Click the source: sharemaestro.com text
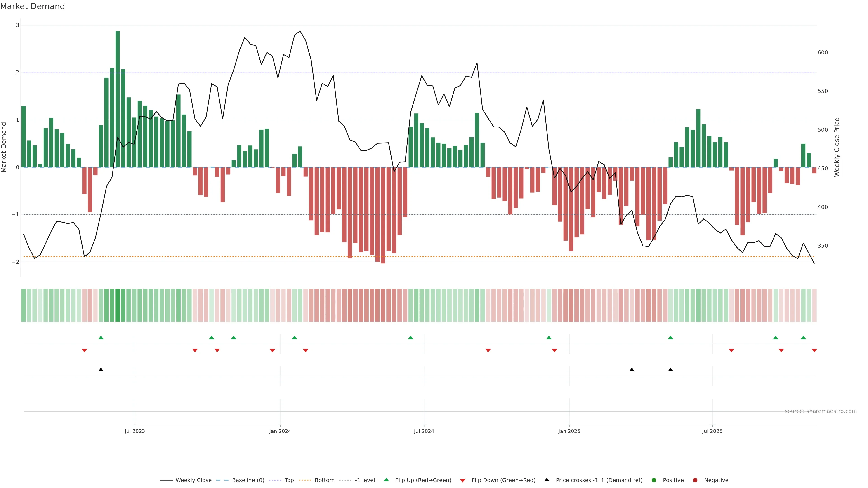 (821, 411)
